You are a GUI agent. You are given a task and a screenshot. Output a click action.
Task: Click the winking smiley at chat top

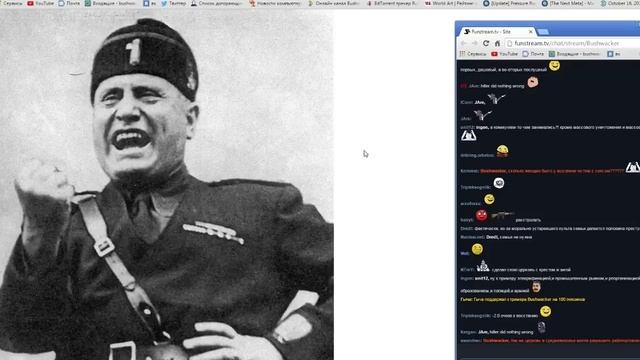[x=554, y=65]
